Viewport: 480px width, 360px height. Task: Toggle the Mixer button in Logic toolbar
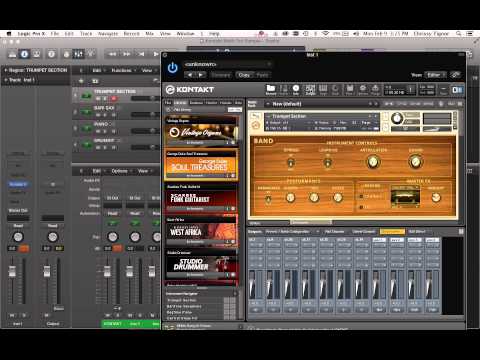click(79, 54)
